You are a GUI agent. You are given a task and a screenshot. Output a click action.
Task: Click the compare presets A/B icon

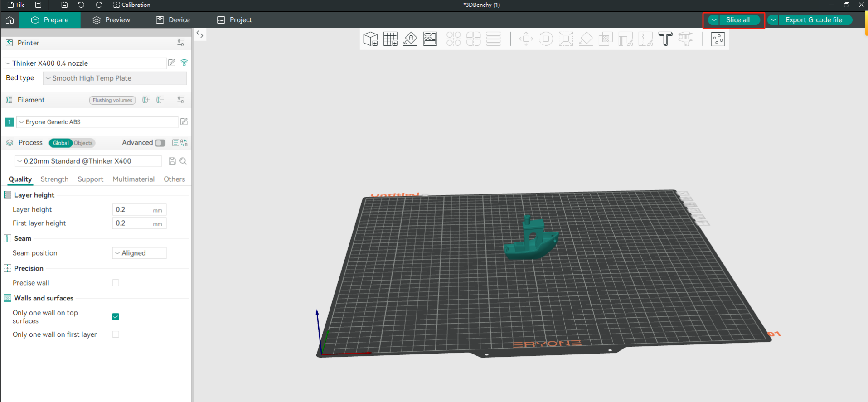[184, 143]
